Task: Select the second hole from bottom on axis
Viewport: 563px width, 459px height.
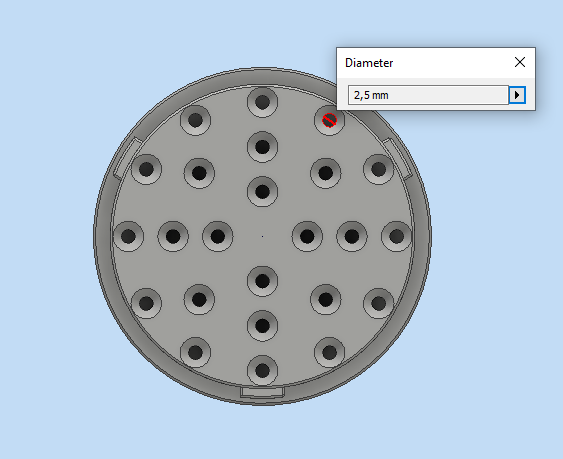Action: coord(262,326)
